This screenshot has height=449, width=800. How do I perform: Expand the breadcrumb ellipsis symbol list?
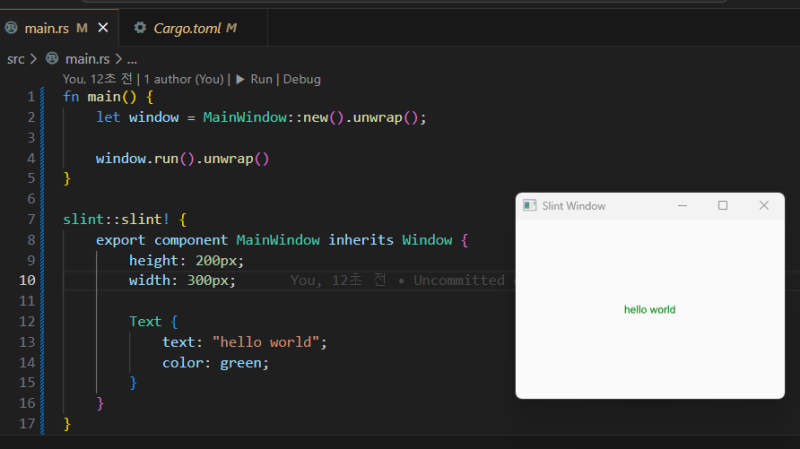point(131,59)
